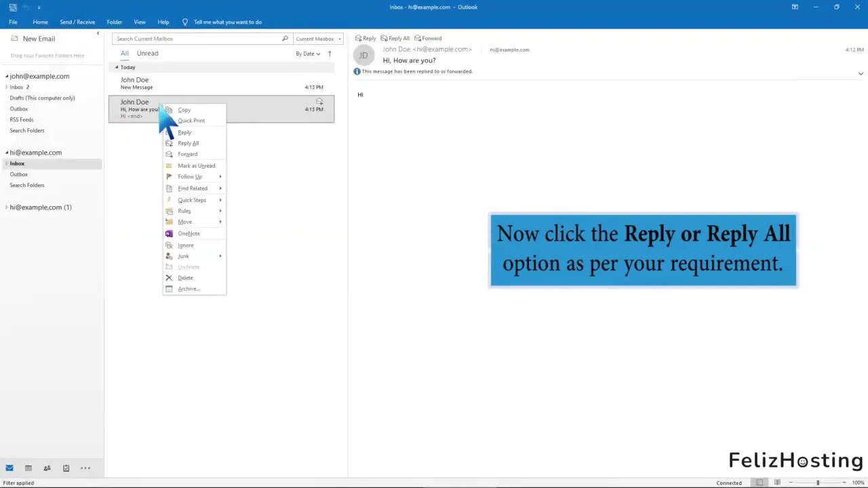868x488 pixels.
Task: Switch to Normal view in status bar
Action: point(759,483)
